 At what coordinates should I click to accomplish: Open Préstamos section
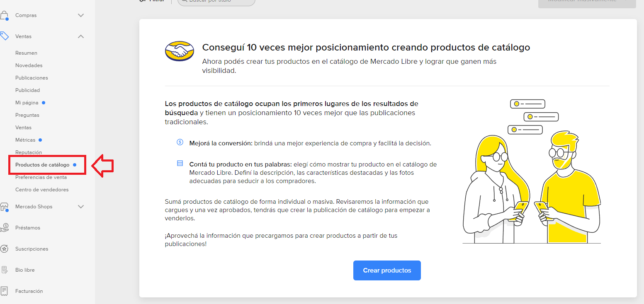pyautogui.click(x=27, y=228)
